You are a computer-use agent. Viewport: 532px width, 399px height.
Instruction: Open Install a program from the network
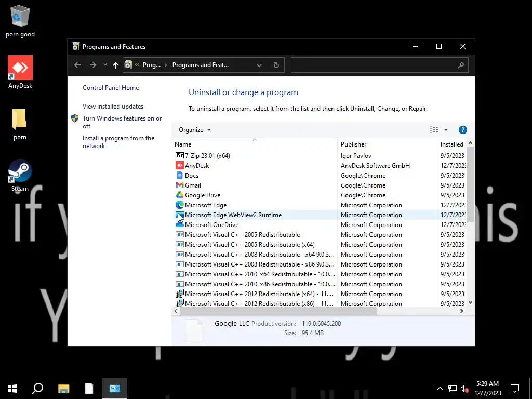point(118,142)
